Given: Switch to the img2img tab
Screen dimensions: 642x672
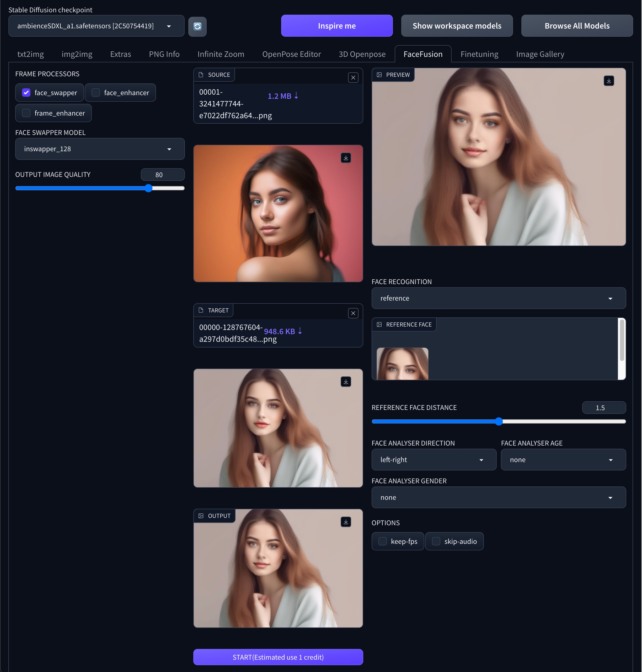Looking at the screenshot, I should [77, 54].
